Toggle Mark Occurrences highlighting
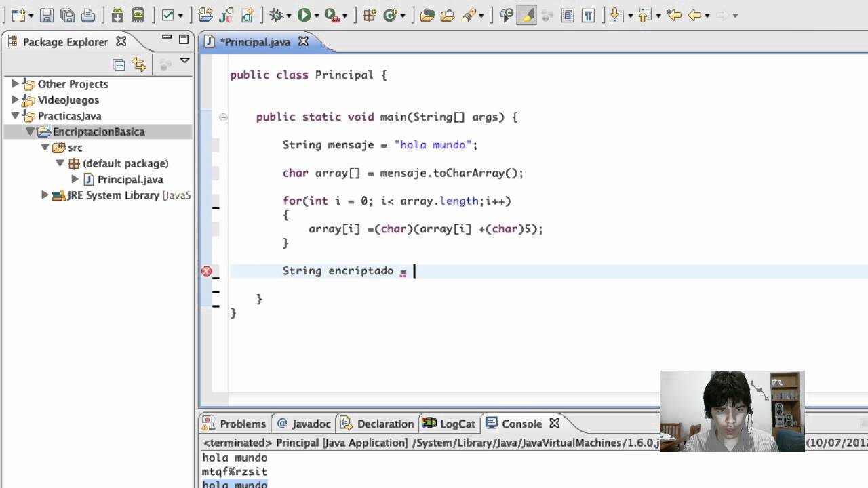868x488 pixels. click(x=527, y=14)
